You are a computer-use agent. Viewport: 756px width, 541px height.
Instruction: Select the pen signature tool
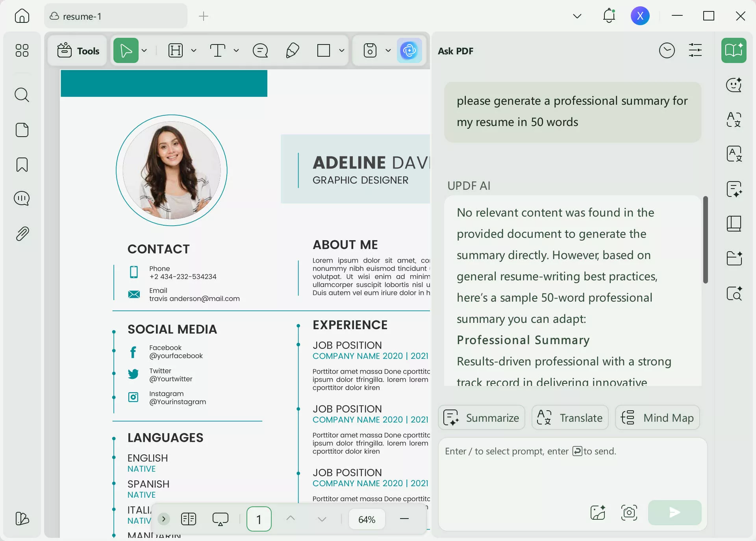pyautogui.click(x=292, y=50)
